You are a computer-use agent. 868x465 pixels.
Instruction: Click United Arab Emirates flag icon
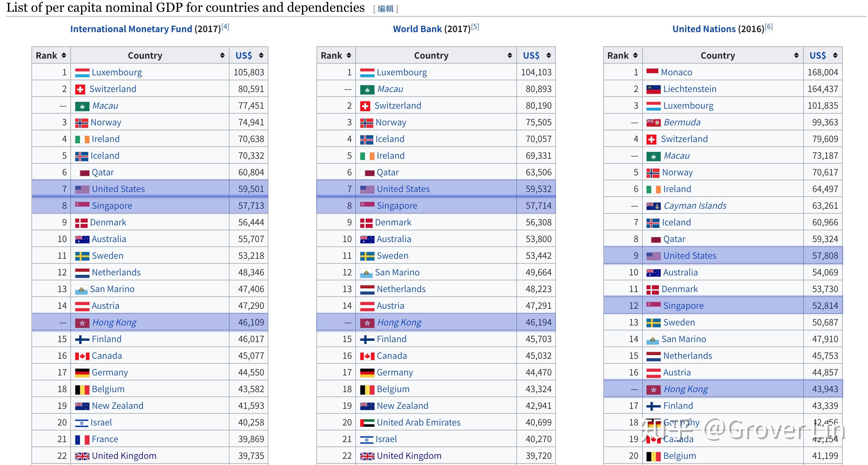tap(367, 423)
